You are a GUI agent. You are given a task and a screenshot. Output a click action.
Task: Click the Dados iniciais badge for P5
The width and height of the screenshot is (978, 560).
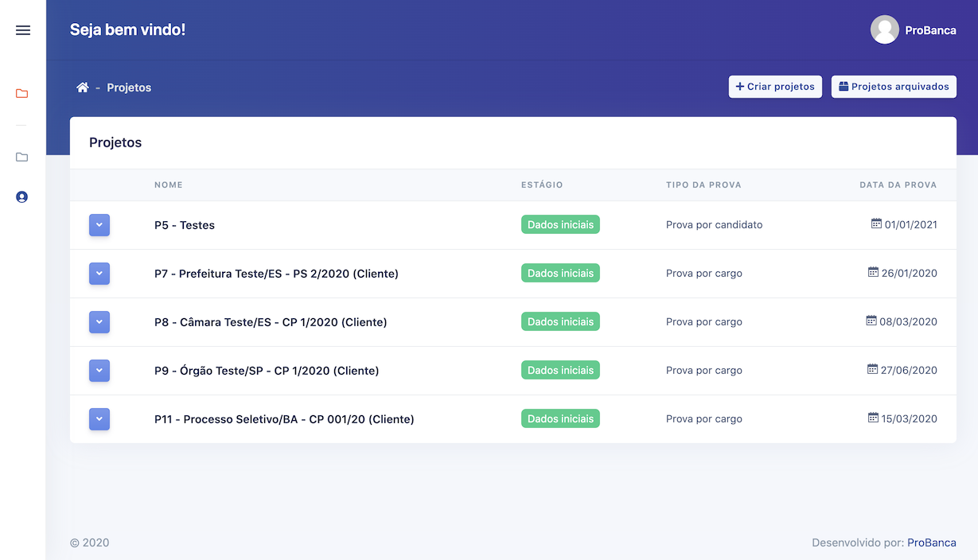click(560, 225)
